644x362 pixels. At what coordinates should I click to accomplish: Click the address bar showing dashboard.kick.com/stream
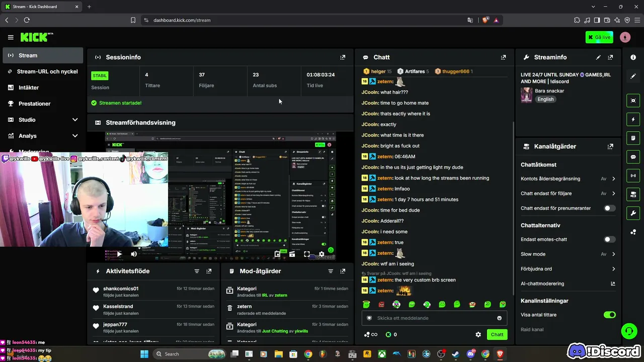[306, 20]
